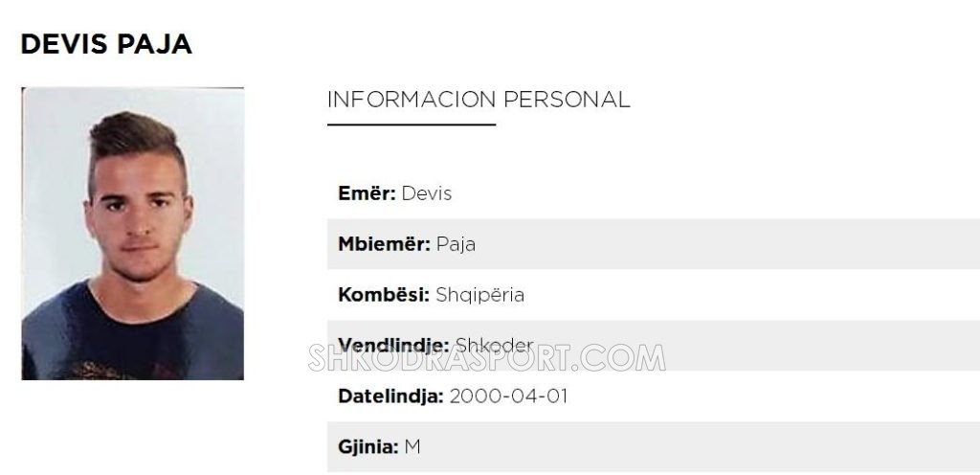This screenshot has width=980, height=475.
Task: Select the INFORMACION PERSONAL section heading
Action: (479, 100)
